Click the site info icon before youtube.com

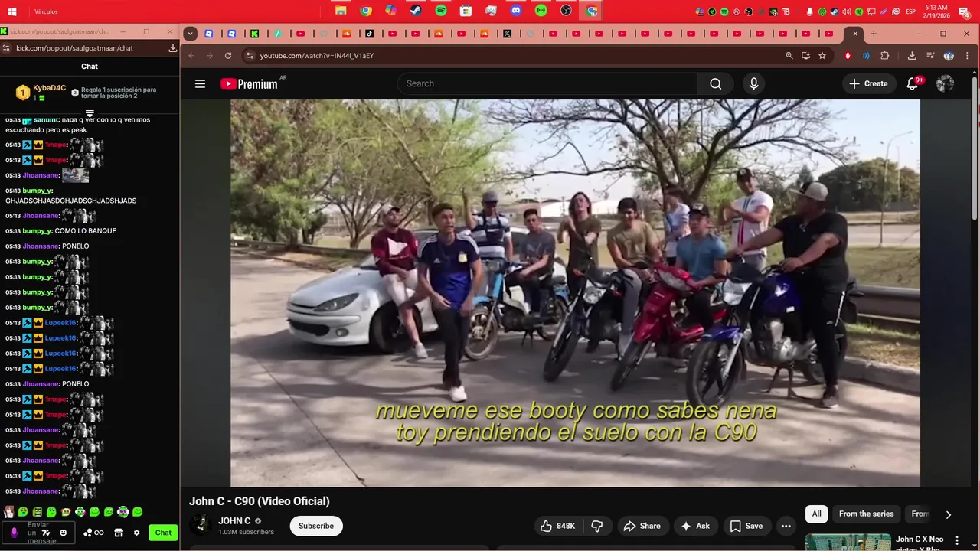point(249,56)
